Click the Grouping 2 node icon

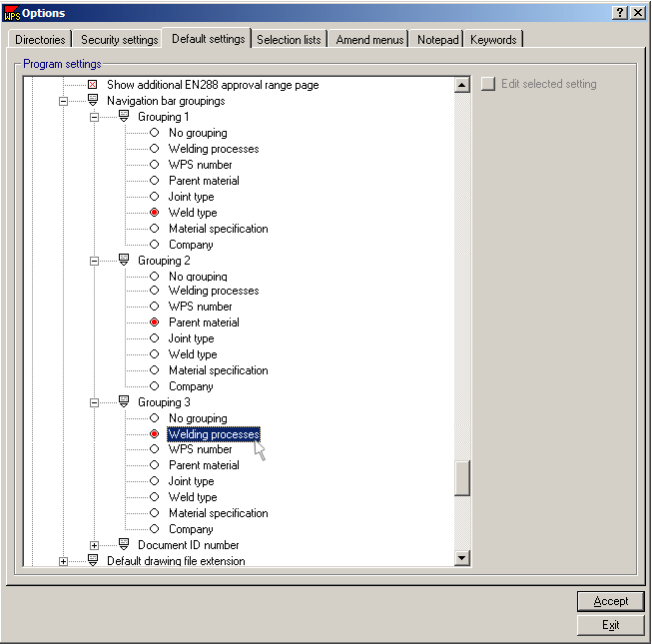[124, 261]
